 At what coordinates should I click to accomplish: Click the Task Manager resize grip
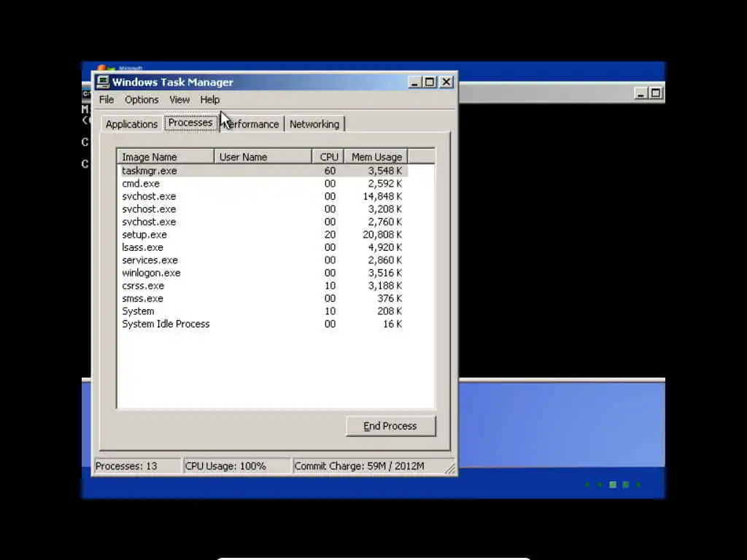(x=450, y=469)
